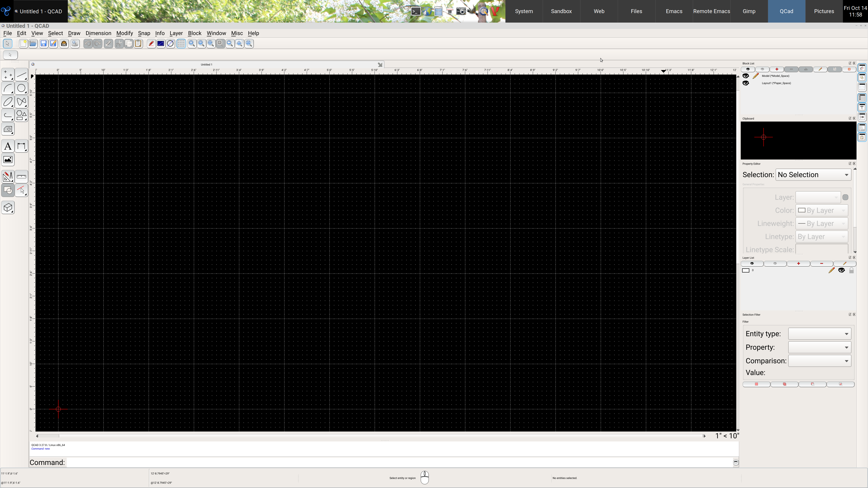Open the Dimension menu
Image resolution: width=868 pixels, height=488 pixels.
pyautogui.click(x=98, y=33)
